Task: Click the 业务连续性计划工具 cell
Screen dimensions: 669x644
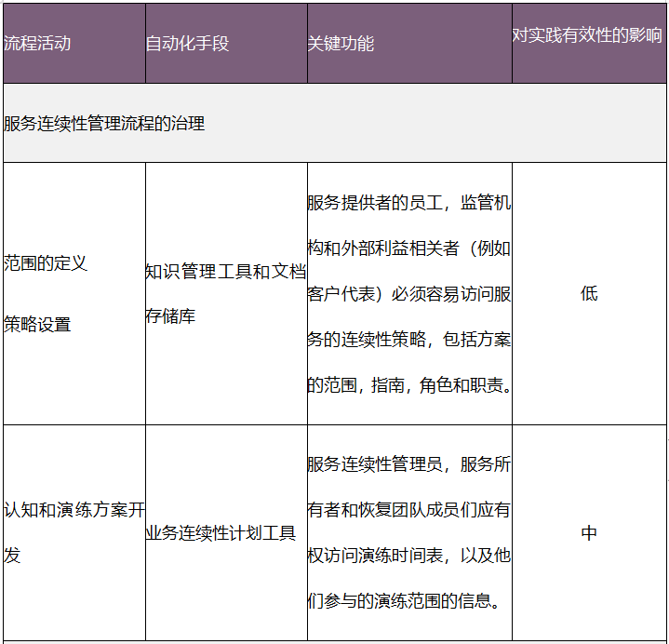Action: point(221,533)
